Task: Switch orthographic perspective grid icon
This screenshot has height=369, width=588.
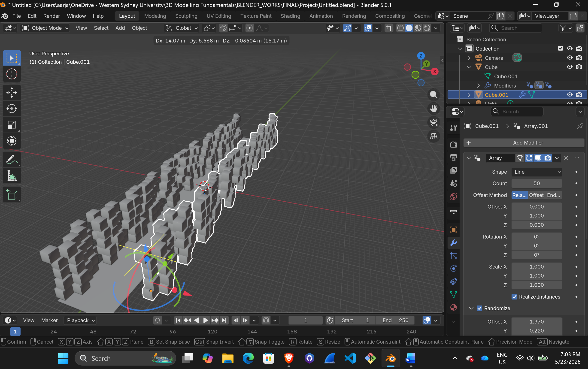Action: [433, 136]
